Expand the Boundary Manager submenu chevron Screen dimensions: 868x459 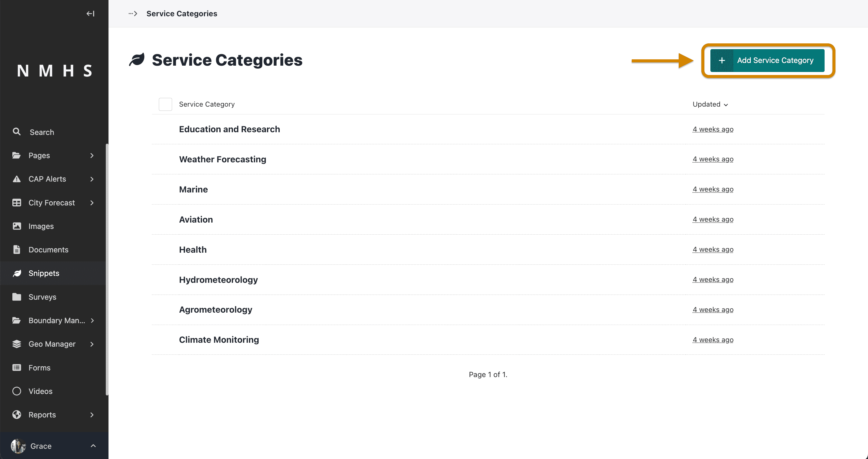92,320
